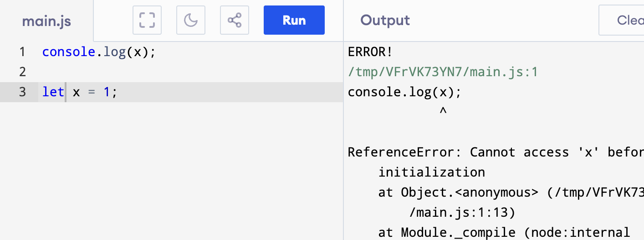Clear the output with the Clear button
The height and width of the screenshot is (240, 644).
coord(622,20)
